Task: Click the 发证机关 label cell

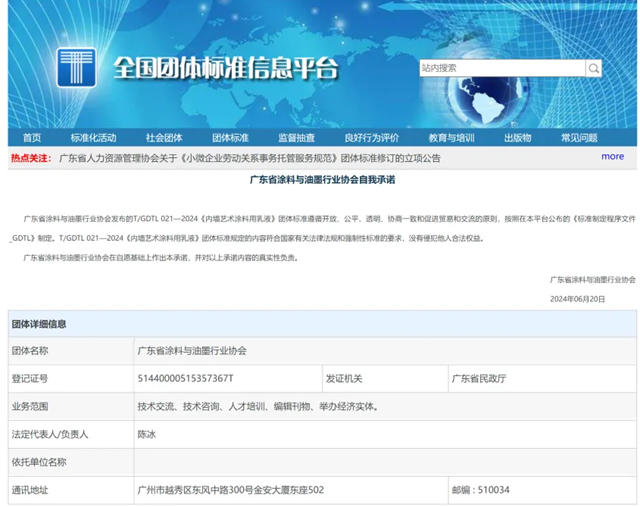Action: (385, 378)
